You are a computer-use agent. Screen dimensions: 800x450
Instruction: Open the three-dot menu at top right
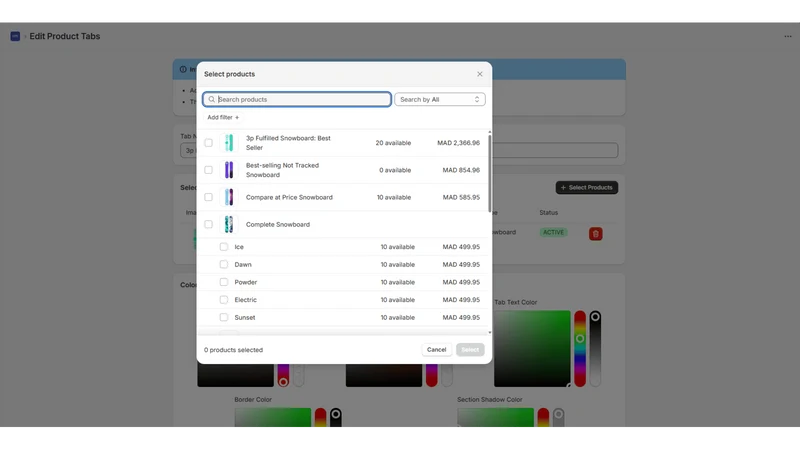788,36
